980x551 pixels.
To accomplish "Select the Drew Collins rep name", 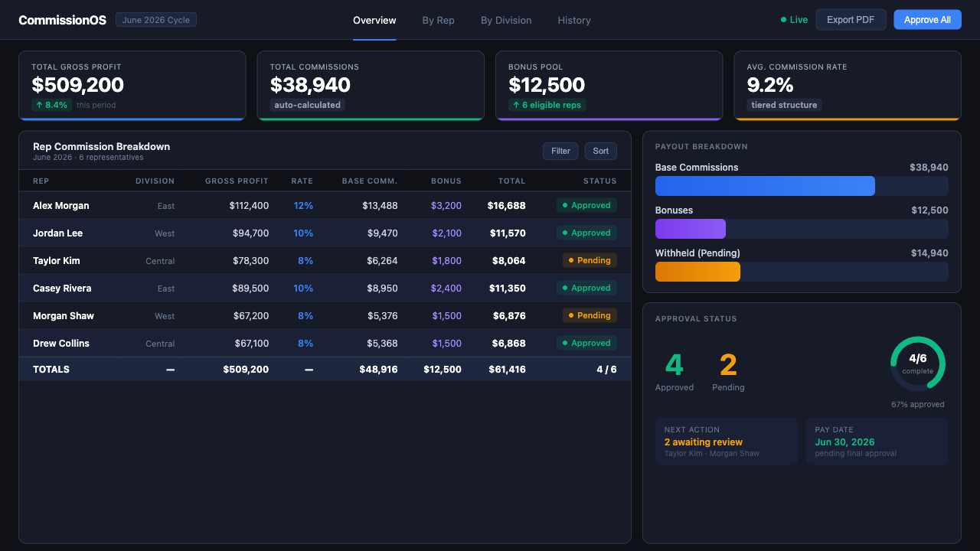I will point(61,343).
